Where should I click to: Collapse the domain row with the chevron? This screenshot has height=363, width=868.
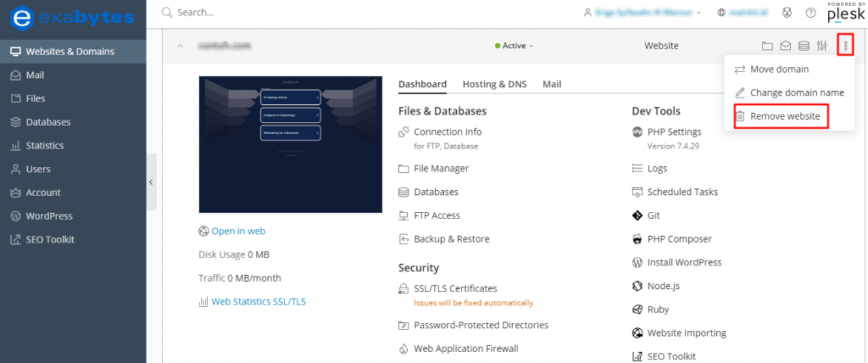pos(180,46)
